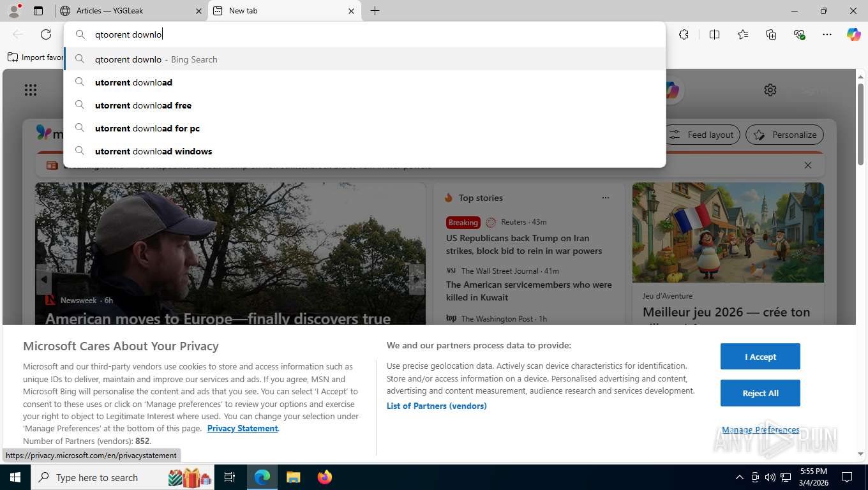
Task: Close the Articles — YGGLeak tab
Action: 198,11
